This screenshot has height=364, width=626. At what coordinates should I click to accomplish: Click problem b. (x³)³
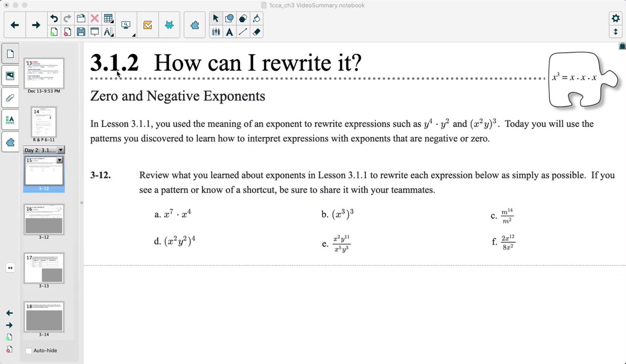(x=337, y=214)
